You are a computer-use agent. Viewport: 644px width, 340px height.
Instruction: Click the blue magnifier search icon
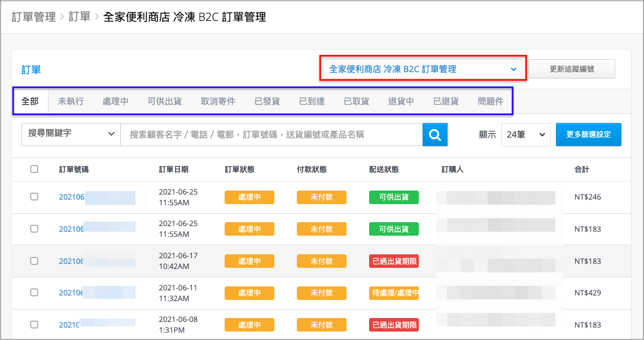435,135
